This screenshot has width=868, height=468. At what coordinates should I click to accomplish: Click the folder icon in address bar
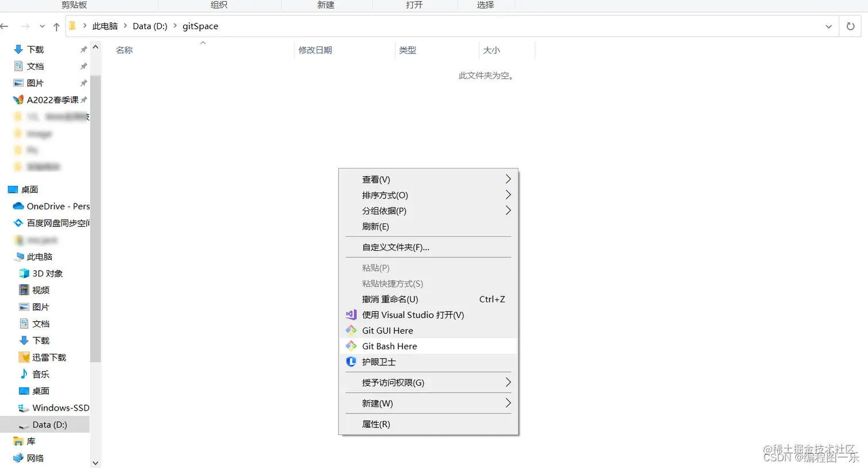72,26
